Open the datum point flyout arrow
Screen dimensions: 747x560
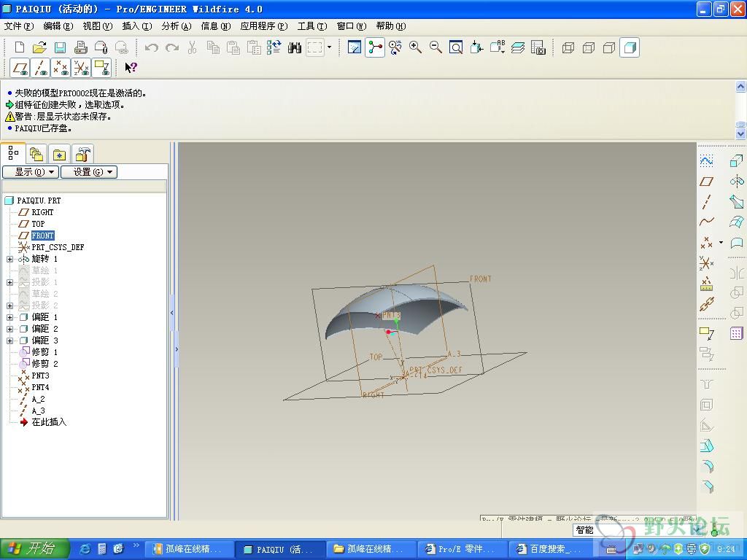click(x=721, y=243)
